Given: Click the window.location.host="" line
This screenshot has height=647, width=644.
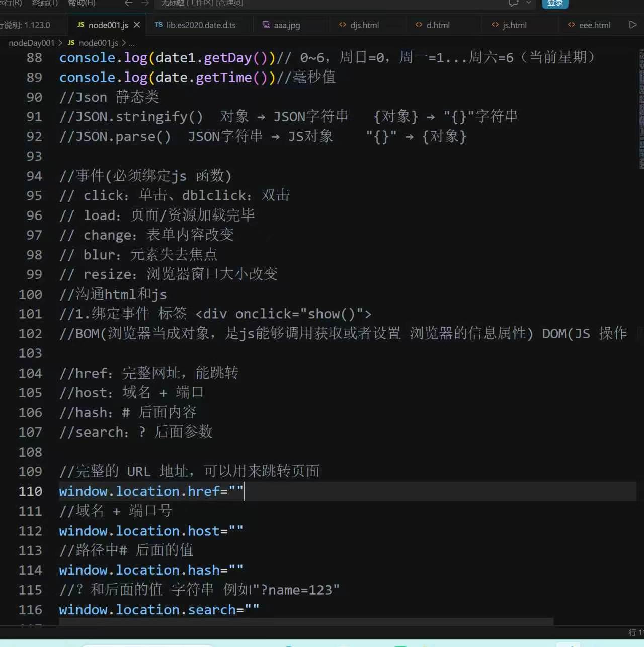Looking at the screenshot, I should pyautogui.click(x=151, y=531).
